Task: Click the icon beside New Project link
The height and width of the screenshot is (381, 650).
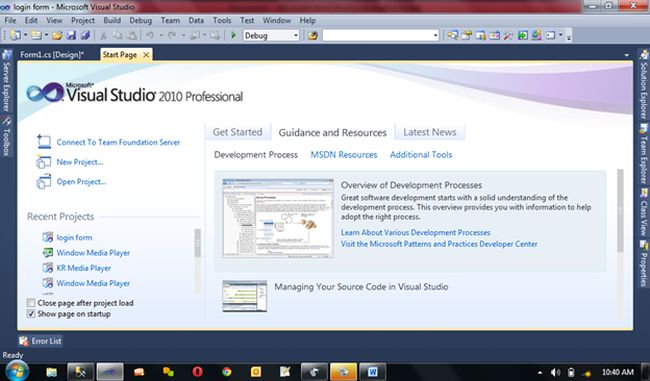Action: [x=44, y=162]
